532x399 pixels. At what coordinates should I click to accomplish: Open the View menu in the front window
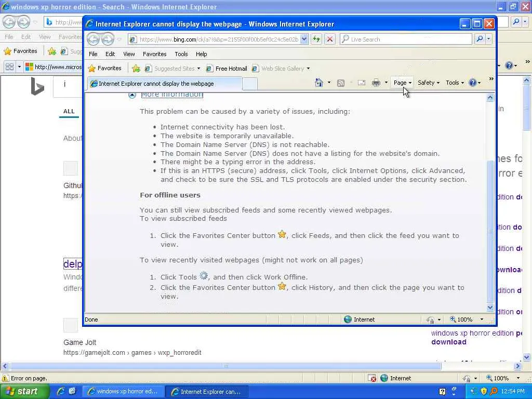[129, 54]
